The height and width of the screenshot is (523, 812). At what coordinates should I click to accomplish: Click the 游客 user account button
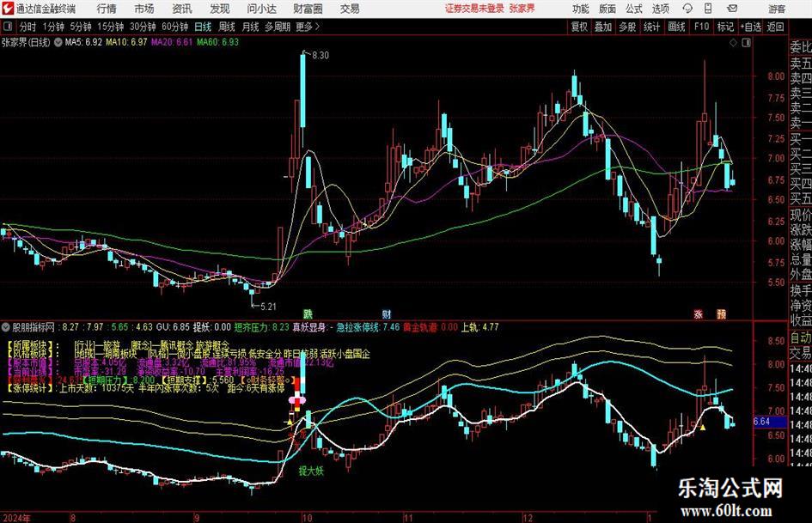(x=777, y=9)
